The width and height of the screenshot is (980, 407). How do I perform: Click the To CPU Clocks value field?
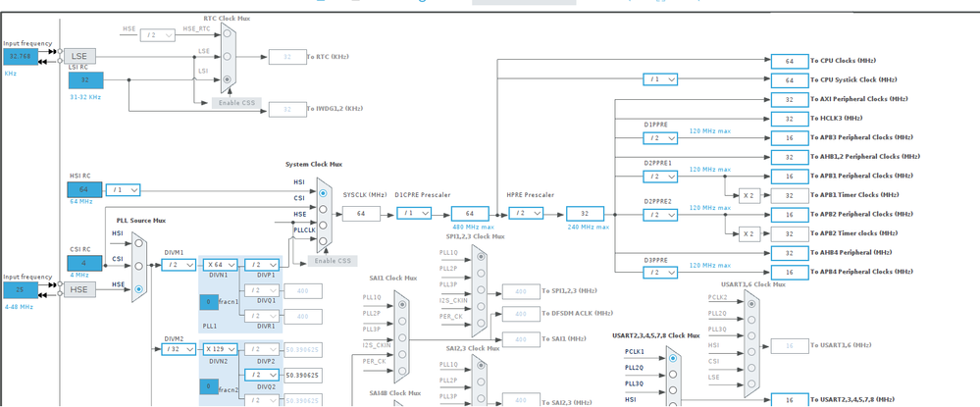click(x=790, y=61)
